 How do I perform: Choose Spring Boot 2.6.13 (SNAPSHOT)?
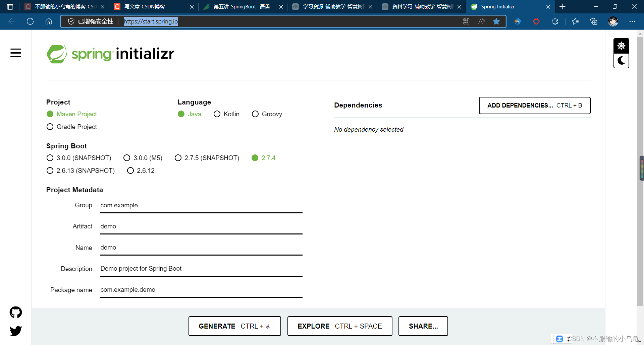[x=80, y=170]
